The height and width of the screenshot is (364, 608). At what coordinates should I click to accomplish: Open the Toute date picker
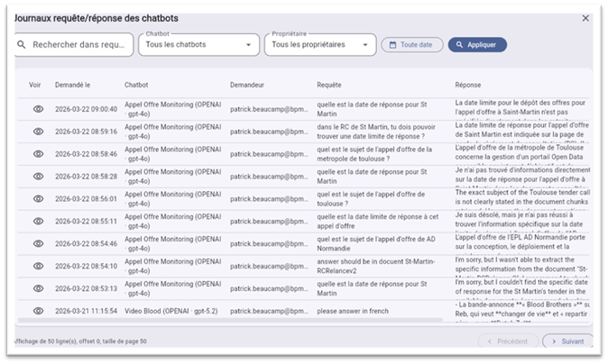(x=411, y=45)
